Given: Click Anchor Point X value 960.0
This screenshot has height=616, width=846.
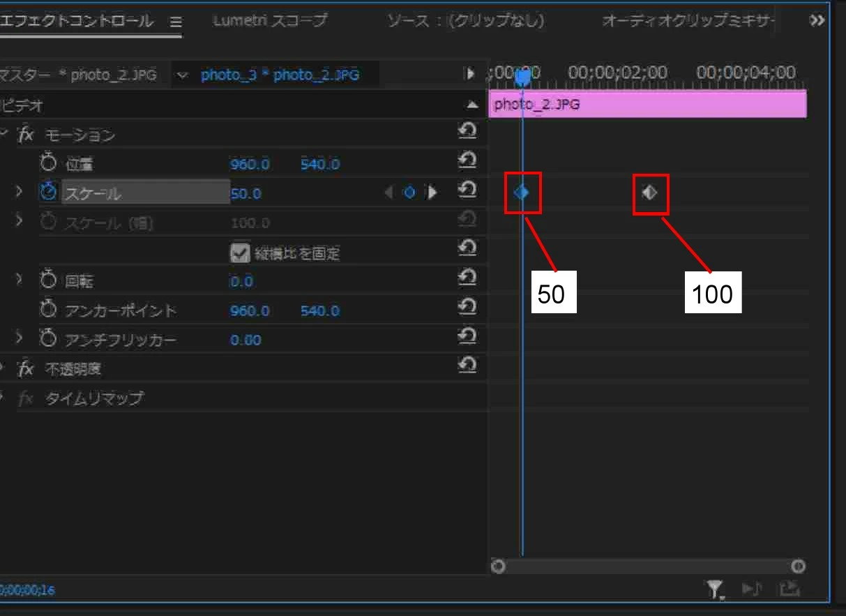Looking at the screenshot, I should pyautogui.click(x=250, y=311).
